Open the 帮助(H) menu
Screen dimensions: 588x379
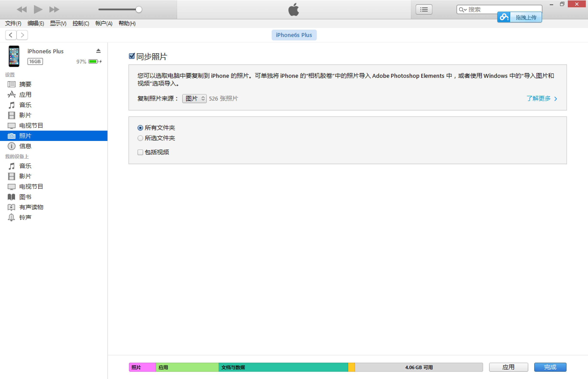[x=127, y=23]
